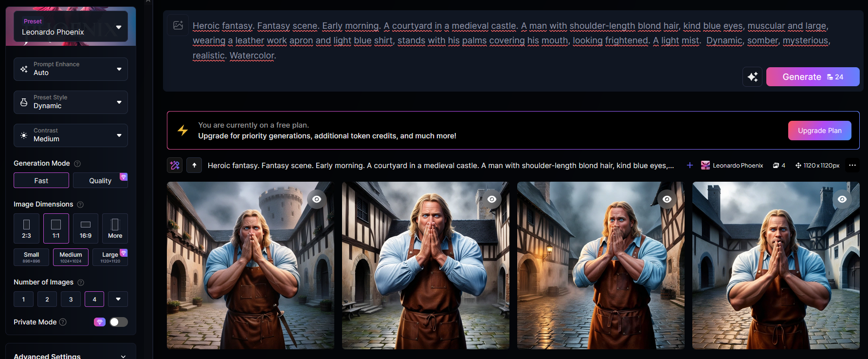
Task: Open the three-dots generation options menu
Action: click(852, 166)
